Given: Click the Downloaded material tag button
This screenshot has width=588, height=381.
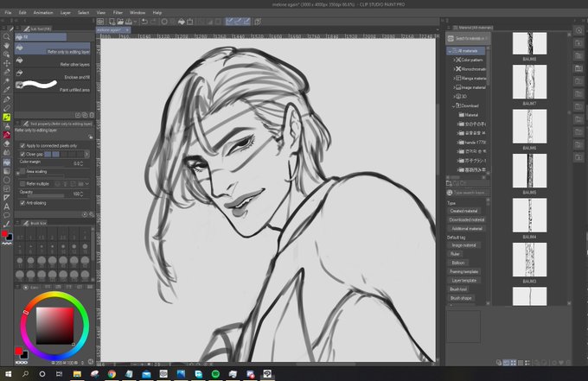Looking at the screenshot, I should coord(466,219).
